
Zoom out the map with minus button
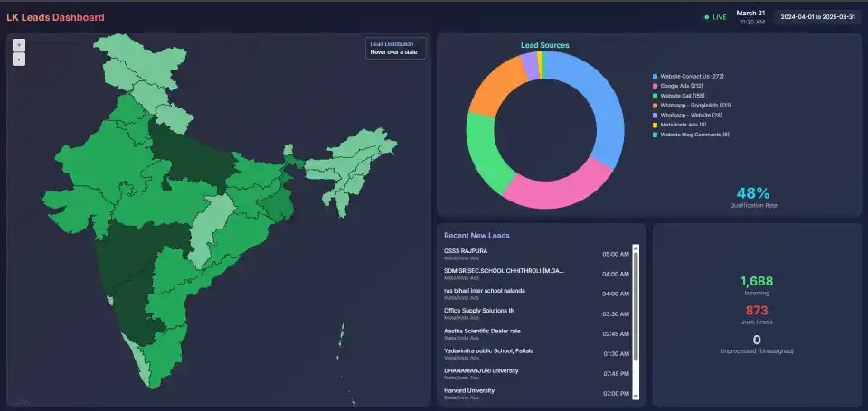coord(19,60)
